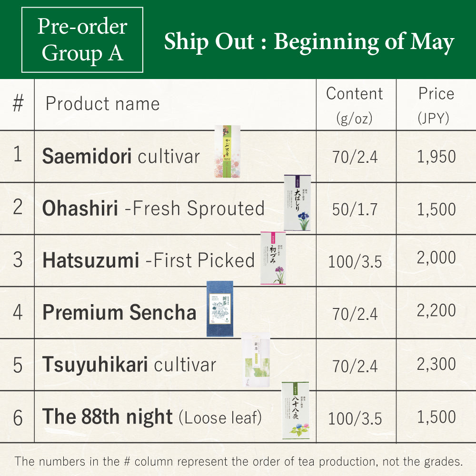The width and height of the screenshot is (476, 476).
Task: Click the Content (g/oz) column header
Action: pos(355,105)
